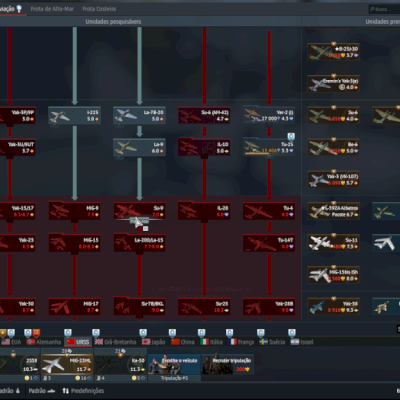
Task: Select the Su-6 (M-42) research card
Action: [x=204, y=115]
